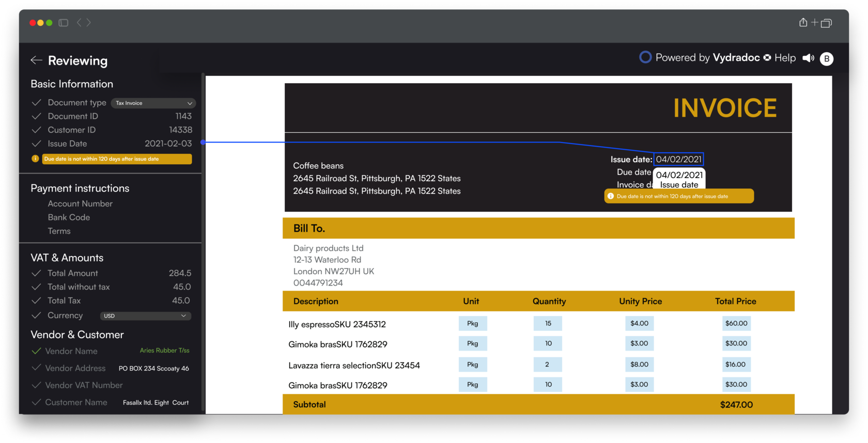Click the tab overview icon
Image resolution: width=868 pixels, height=443 pixels.
(826, 23)
